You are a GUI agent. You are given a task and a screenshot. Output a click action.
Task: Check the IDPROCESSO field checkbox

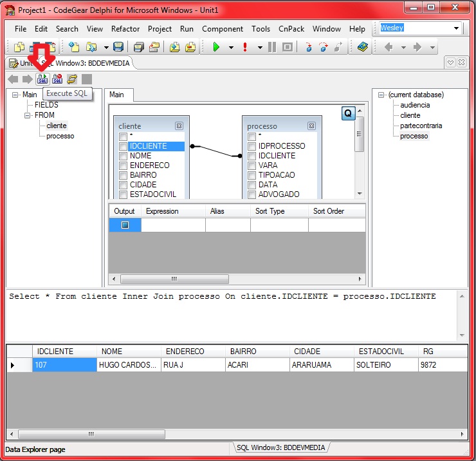(x=252, y=146)
